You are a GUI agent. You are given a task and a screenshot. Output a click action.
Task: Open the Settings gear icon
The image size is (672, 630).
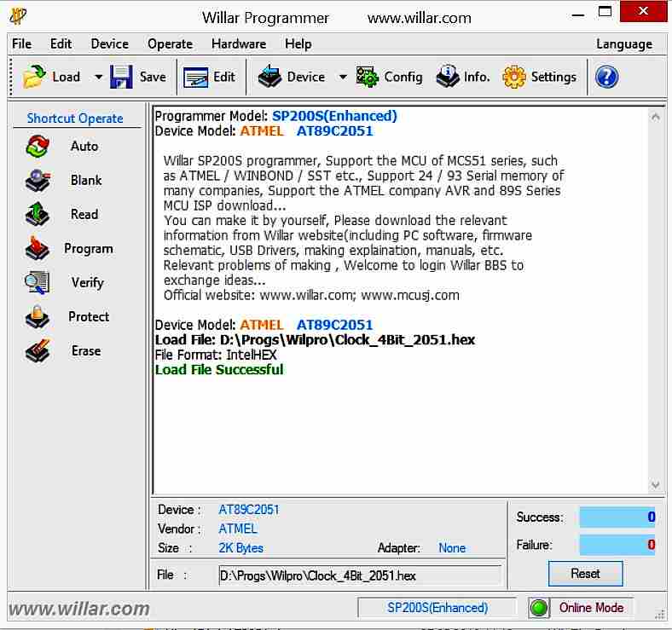[x=514, y=77]
